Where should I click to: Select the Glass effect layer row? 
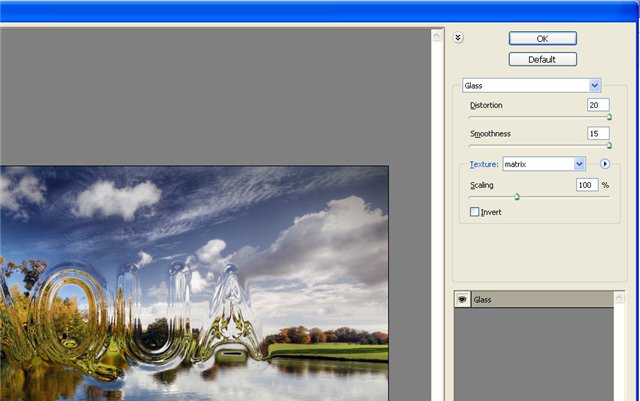[x=540, y=299]
